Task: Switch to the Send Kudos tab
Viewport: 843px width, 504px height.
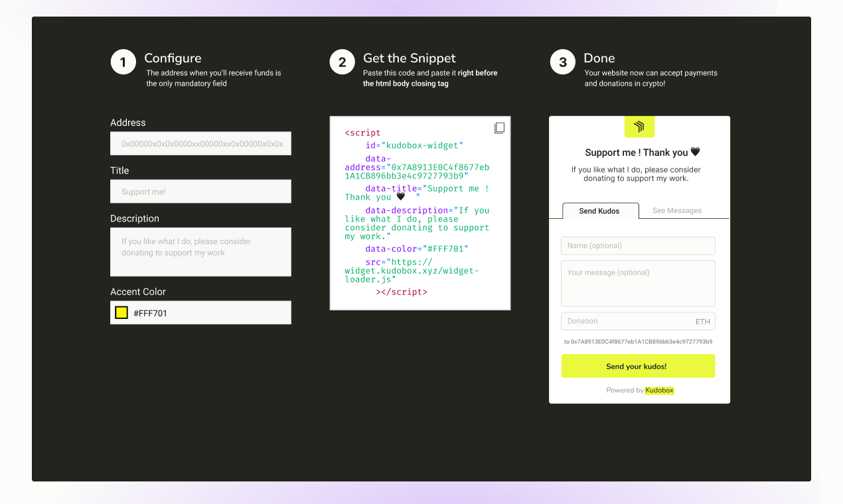Action: 600,211
